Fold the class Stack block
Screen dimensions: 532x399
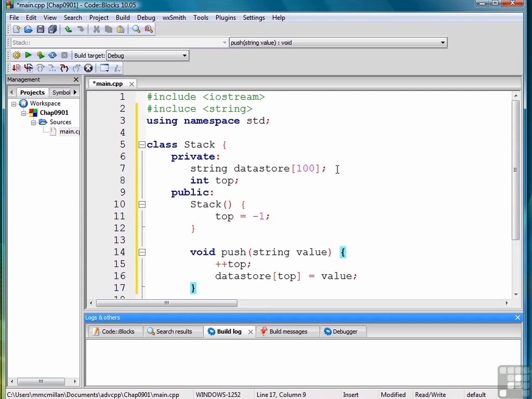pyautogui.click(x=142, y=145)
